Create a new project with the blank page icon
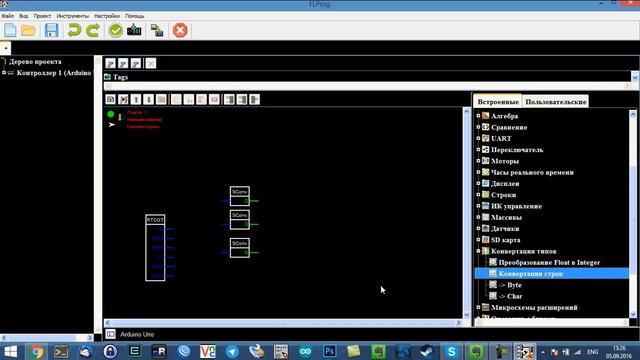 tap(10, 31)
